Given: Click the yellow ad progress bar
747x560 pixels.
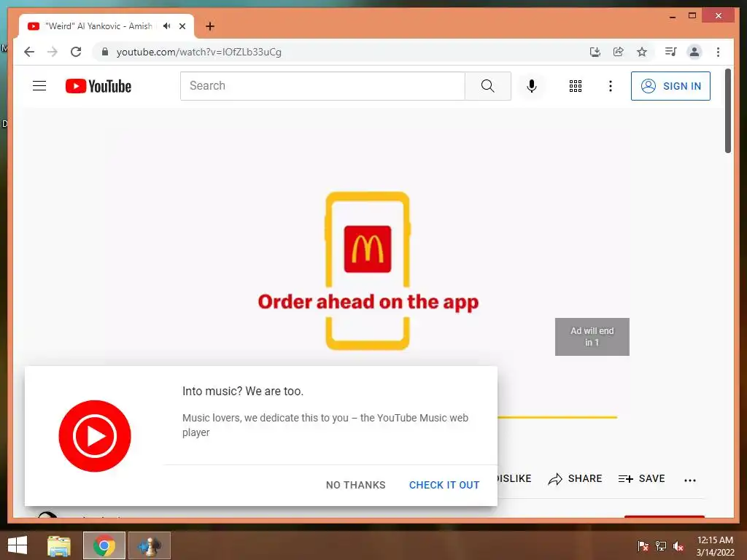Looking at the screenshot, I should coord(557,417).
